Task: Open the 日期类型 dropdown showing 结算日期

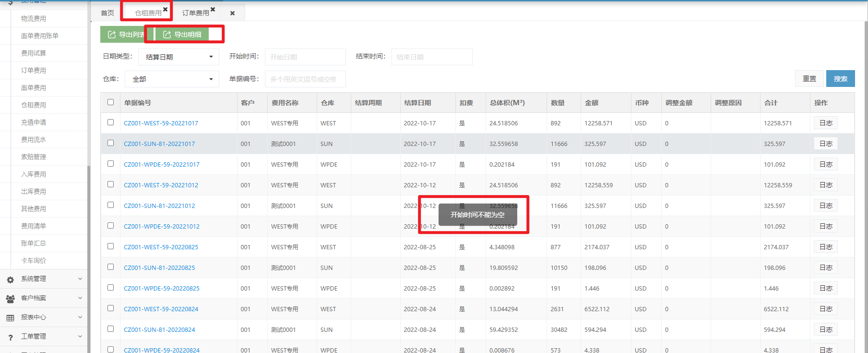Action: tap(178, 57)
